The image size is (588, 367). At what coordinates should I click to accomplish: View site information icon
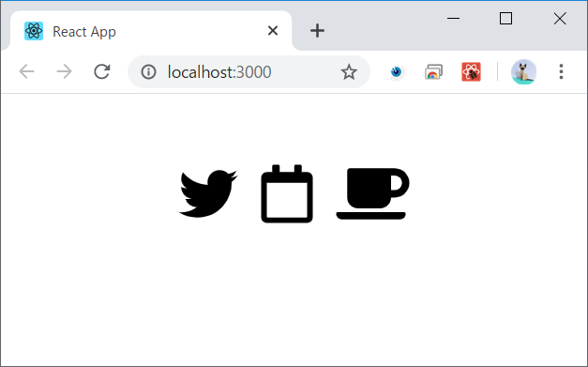click(148, 71)
